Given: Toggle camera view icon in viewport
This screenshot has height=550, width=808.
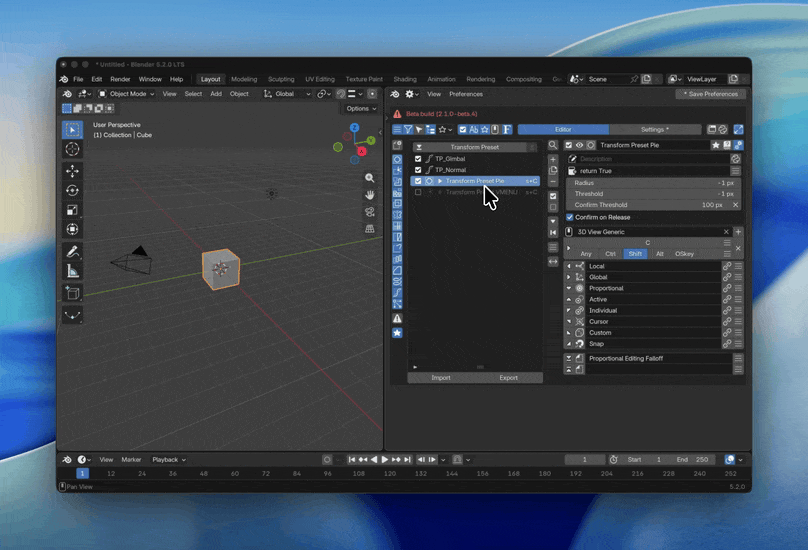Looking at the screenshot, I should point(369,212).
